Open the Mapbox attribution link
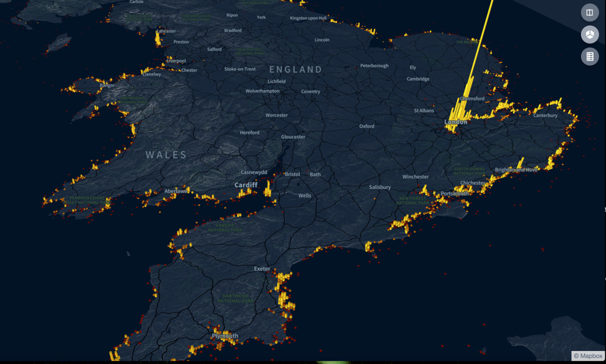 (x=588, y=356)
